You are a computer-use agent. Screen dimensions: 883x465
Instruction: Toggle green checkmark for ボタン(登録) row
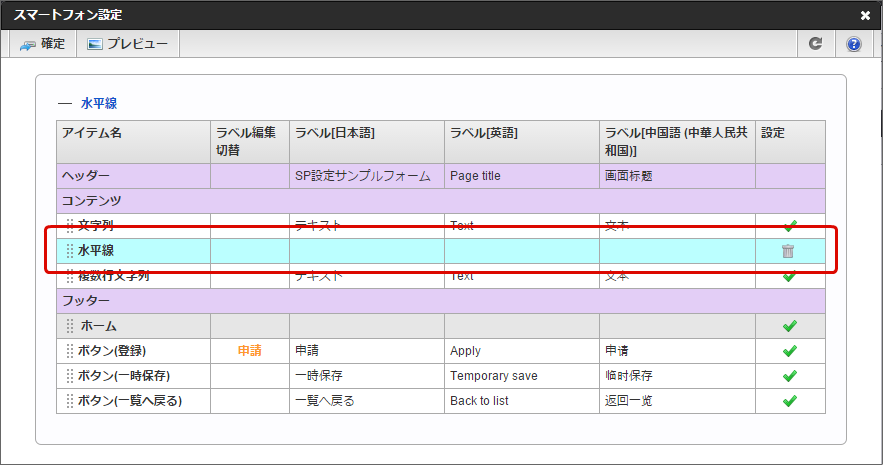pos(789,351)
